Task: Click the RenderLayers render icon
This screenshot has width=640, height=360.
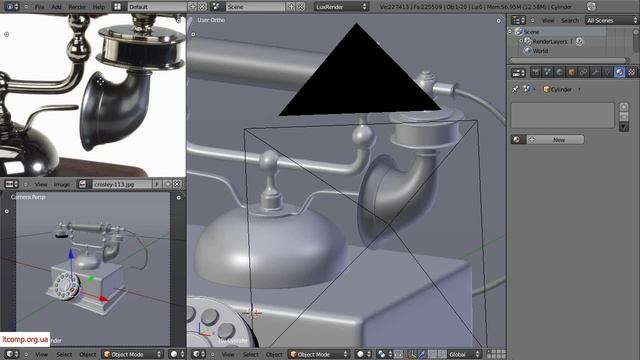Action: click(580, 41)
